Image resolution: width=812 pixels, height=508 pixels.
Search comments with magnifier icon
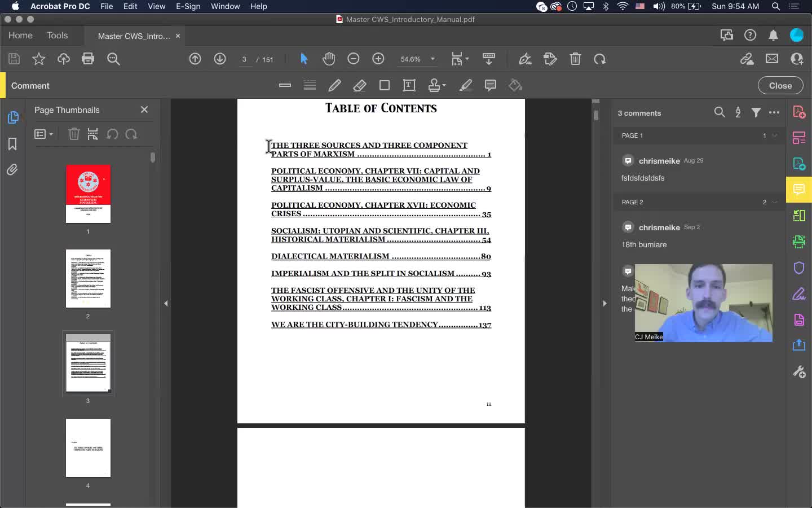point(720,112)
